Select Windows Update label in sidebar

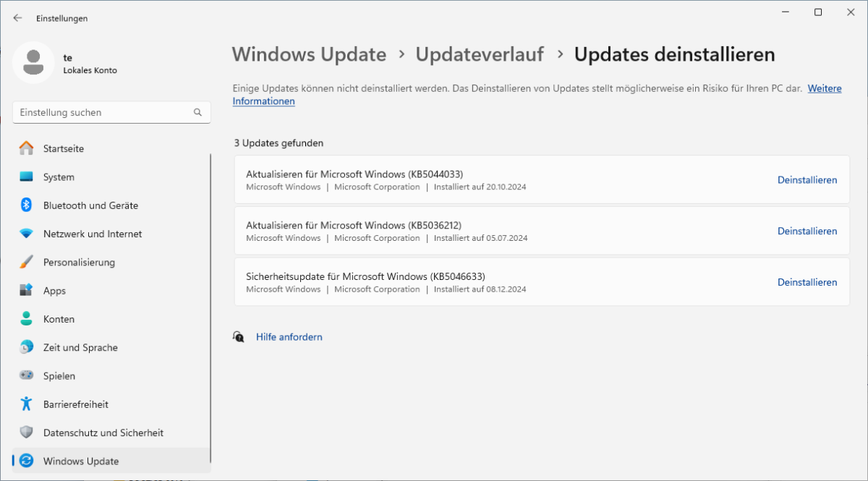click(81, 461)
